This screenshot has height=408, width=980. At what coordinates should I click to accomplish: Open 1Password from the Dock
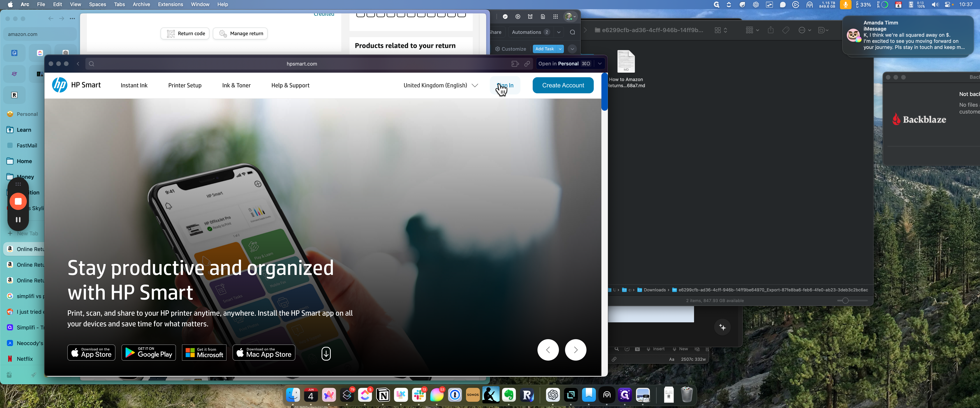point(455,395)
